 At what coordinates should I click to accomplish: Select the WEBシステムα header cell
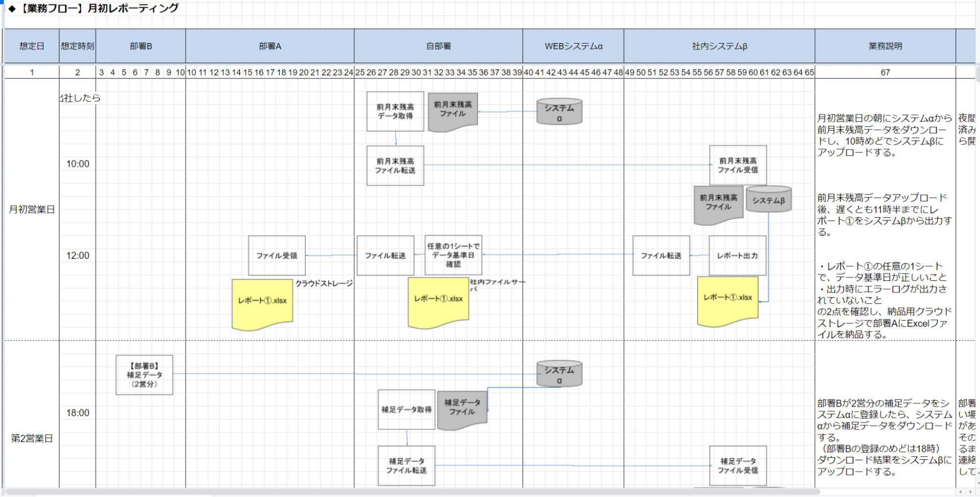point(573,46)
